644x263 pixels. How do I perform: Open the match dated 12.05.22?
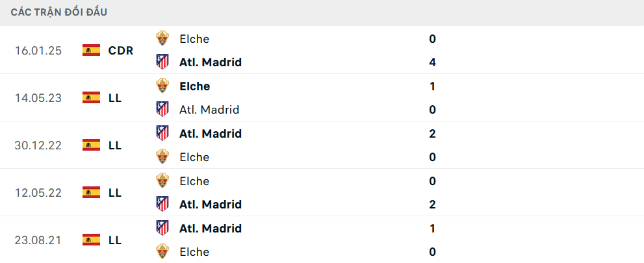pos(322,192)
